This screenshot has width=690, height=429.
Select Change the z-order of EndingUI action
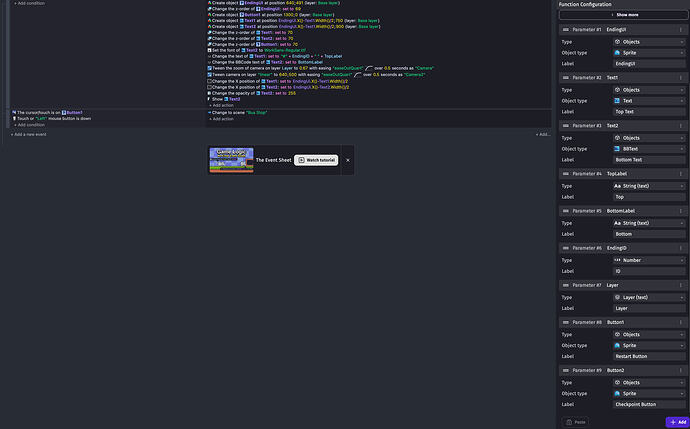click(257, 9)
